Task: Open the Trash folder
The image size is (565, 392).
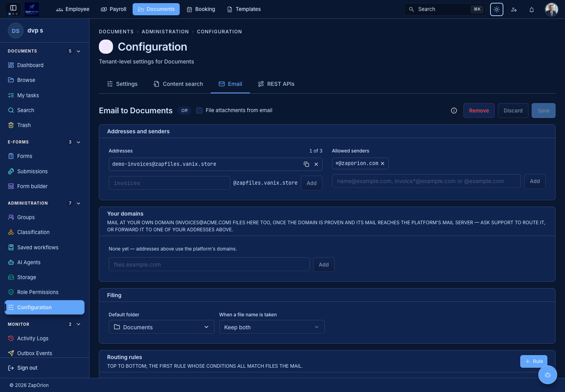Action: coord(44,125)
